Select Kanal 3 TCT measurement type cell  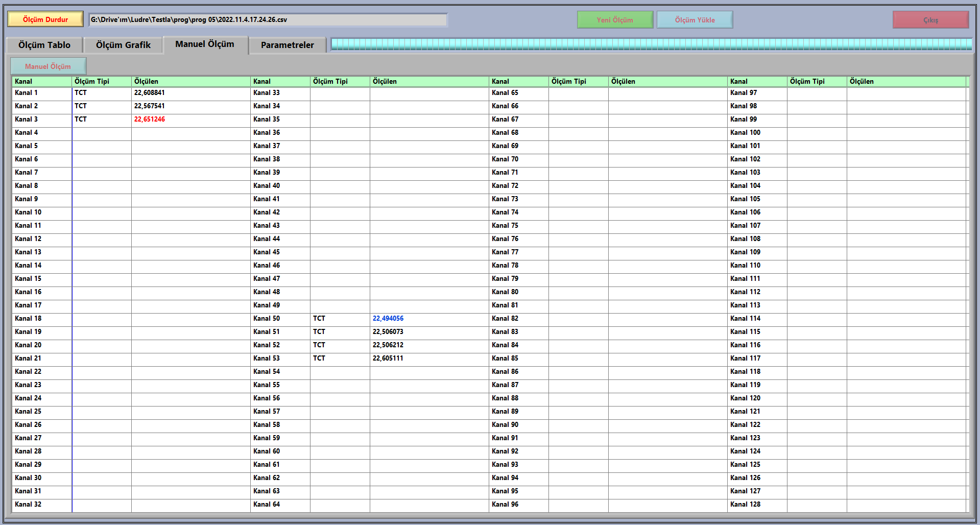point(101,120)
